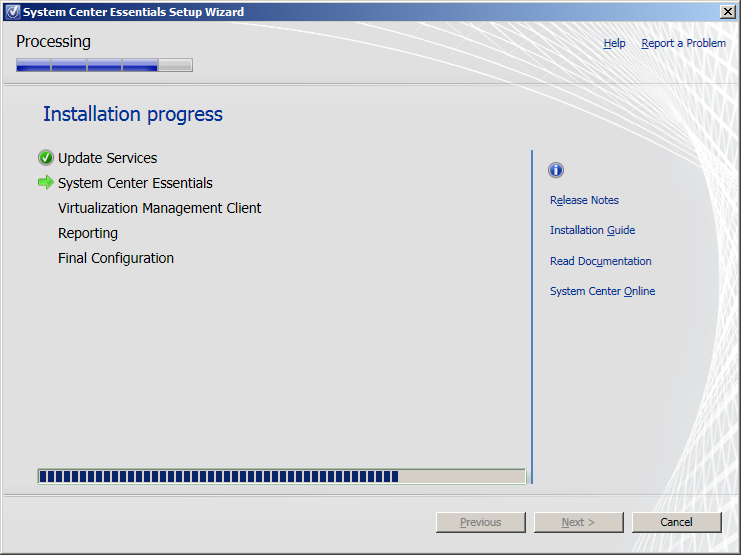Select the Virtualization Management Client step text
The width and height of the screenshot is (741, 555).
pyautogui.click(x=159, y=208)
